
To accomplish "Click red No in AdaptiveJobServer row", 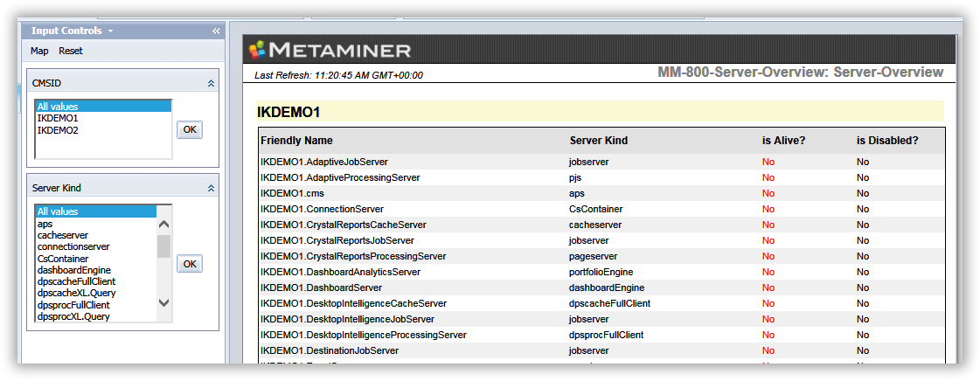I will pyautogui.click(x=768, y=162).
